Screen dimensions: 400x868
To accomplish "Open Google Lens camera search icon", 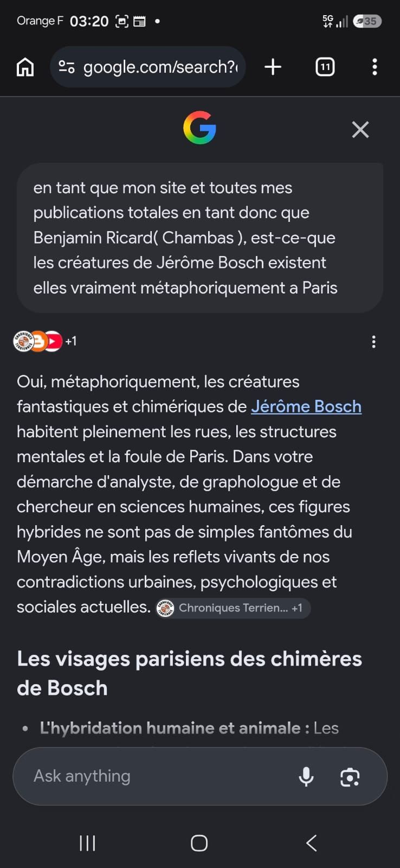I will click(x=350, y=777).
